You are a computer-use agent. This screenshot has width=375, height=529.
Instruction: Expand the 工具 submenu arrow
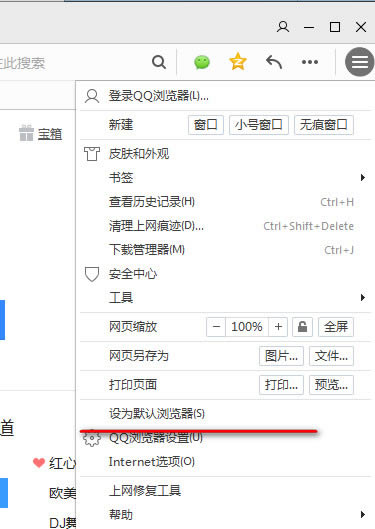click(363, 298)
